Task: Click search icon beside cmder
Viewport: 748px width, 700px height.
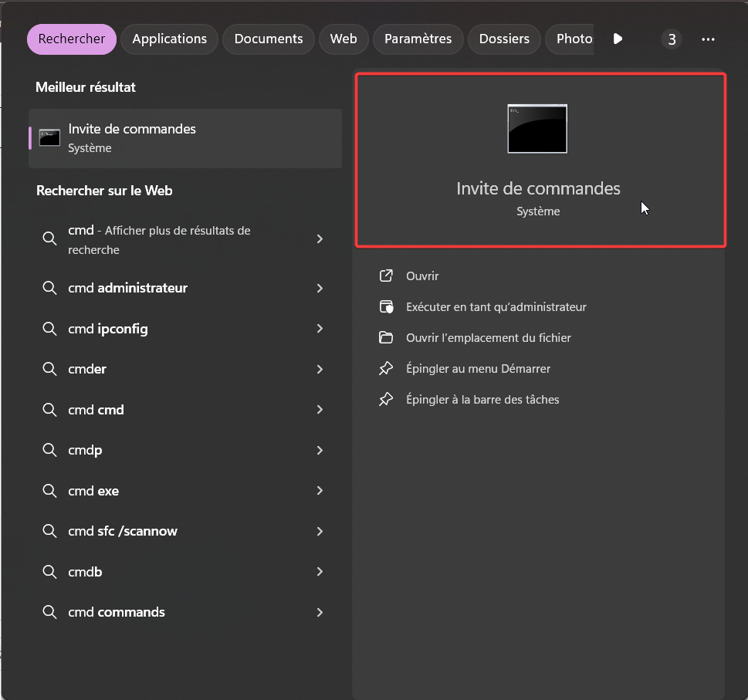Action: pyautogui.click(x=49, y=369)
